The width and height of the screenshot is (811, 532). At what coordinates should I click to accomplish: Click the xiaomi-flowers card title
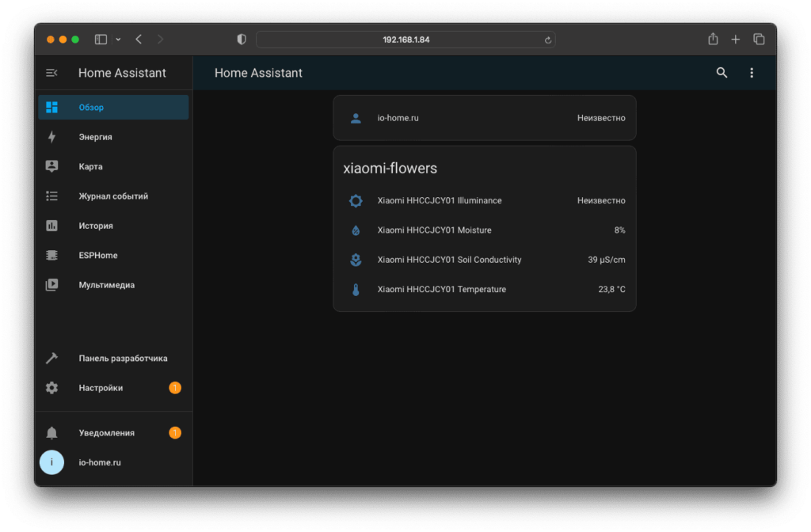point(390,168)
